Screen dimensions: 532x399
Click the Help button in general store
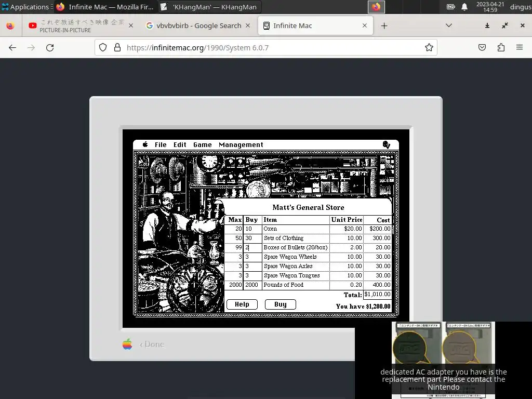(242, 304)
